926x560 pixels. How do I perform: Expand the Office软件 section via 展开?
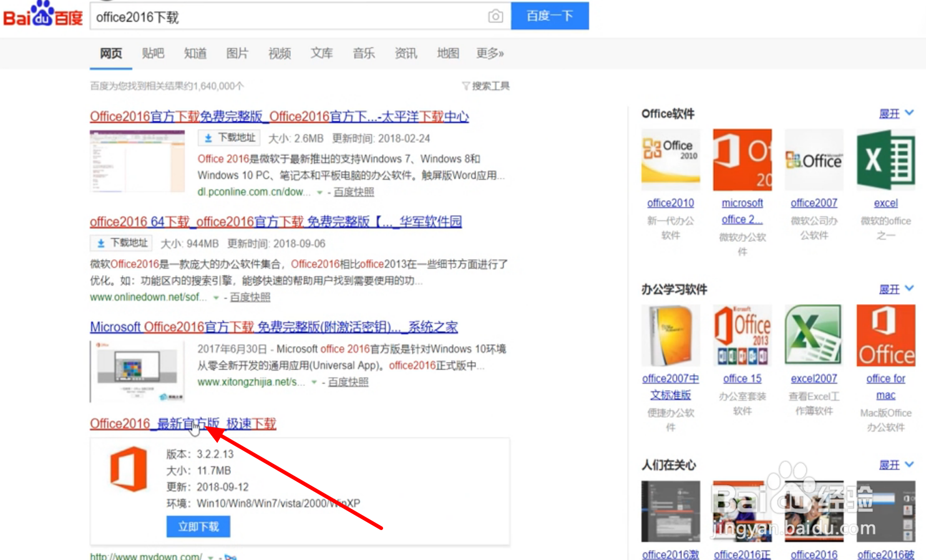click(x=896, y=113)
